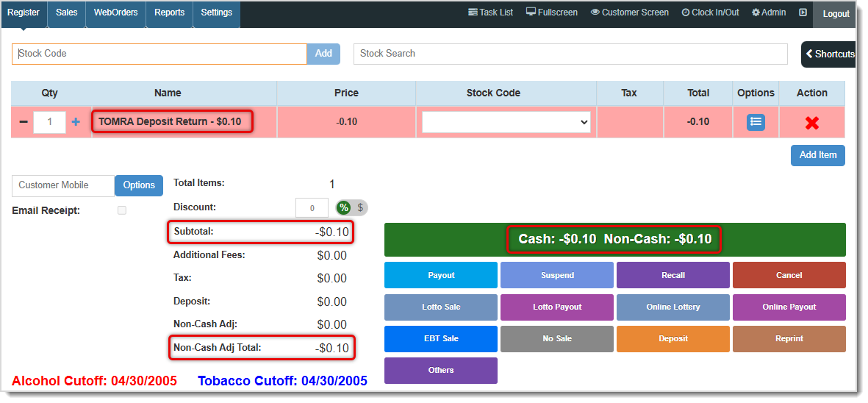Switch discount to dollar mode
This screenshot has height=403, width=868.
(x=360, y=208)
